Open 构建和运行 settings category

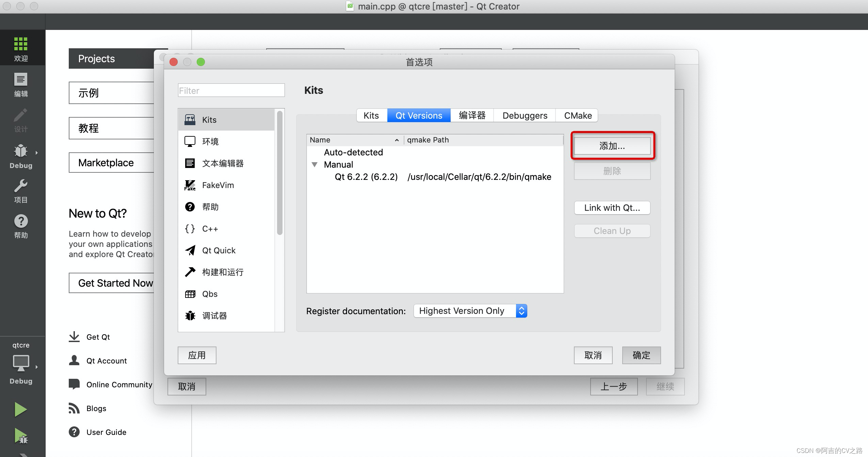(x=226, y=272)
